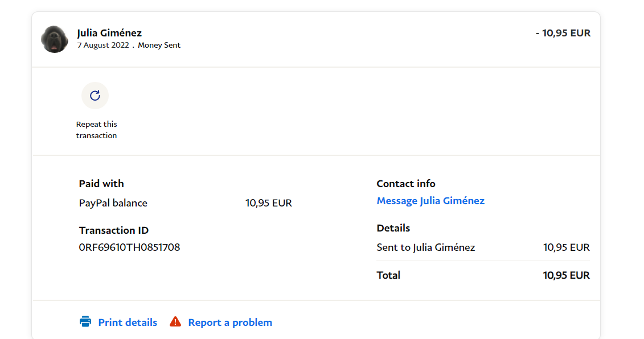Click the 7 August 2022 date
The image size is (644, 339).
coord(103,46)
